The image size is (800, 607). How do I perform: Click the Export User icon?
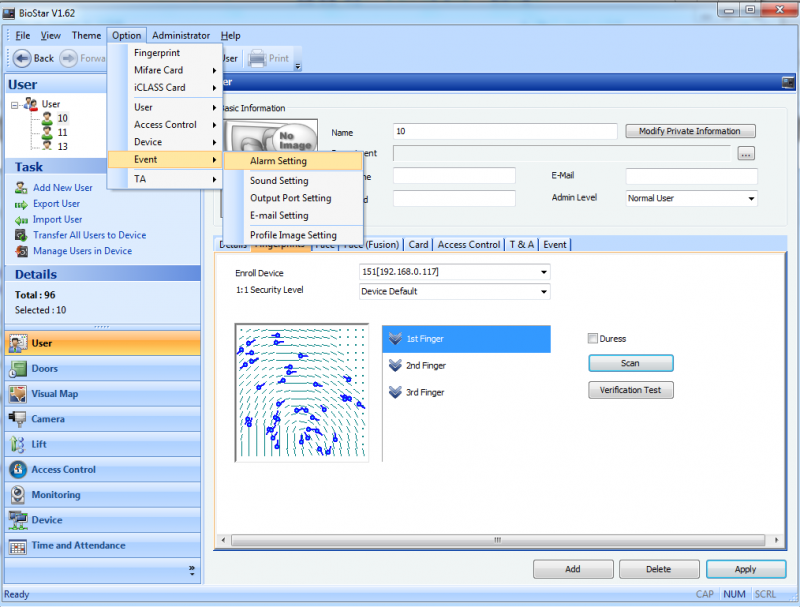[21, 204]
